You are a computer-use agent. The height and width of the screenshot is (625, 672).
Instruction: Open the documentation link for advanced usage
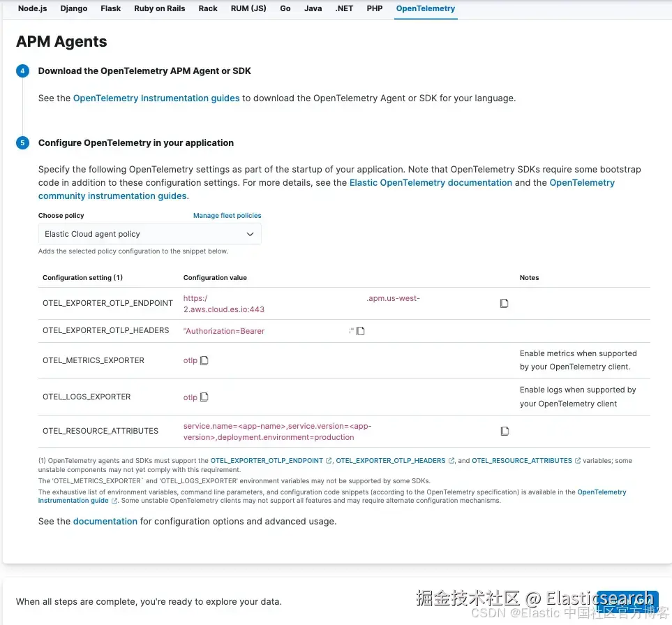(x=105, y=521)
